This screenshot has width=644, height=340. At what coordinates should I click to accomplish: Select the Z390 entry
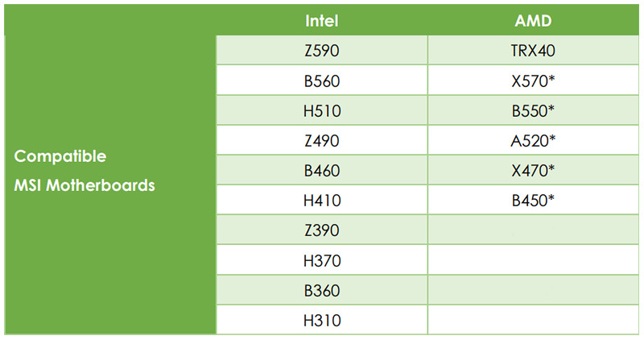321,230
